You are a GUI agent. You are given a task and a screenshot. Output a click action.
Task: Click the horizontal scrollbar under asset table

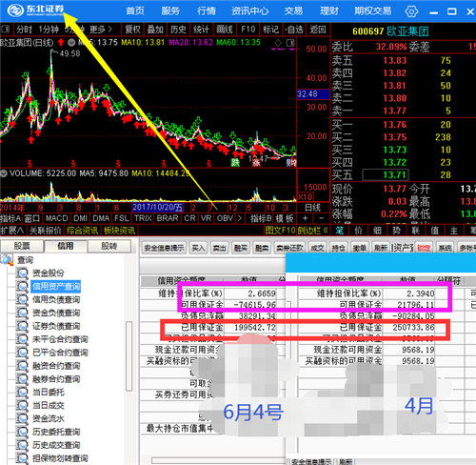(x=219, y=460)
